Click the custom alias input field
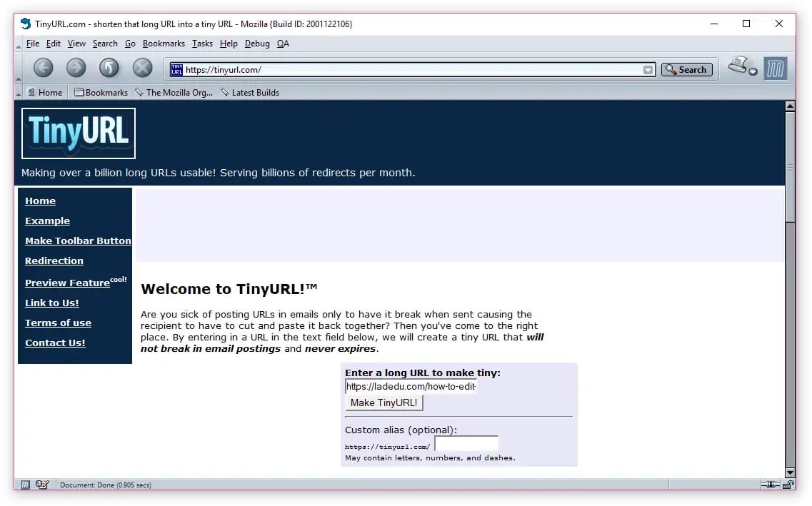Screen dimensions: 812x506 click(x=466, y=444)
